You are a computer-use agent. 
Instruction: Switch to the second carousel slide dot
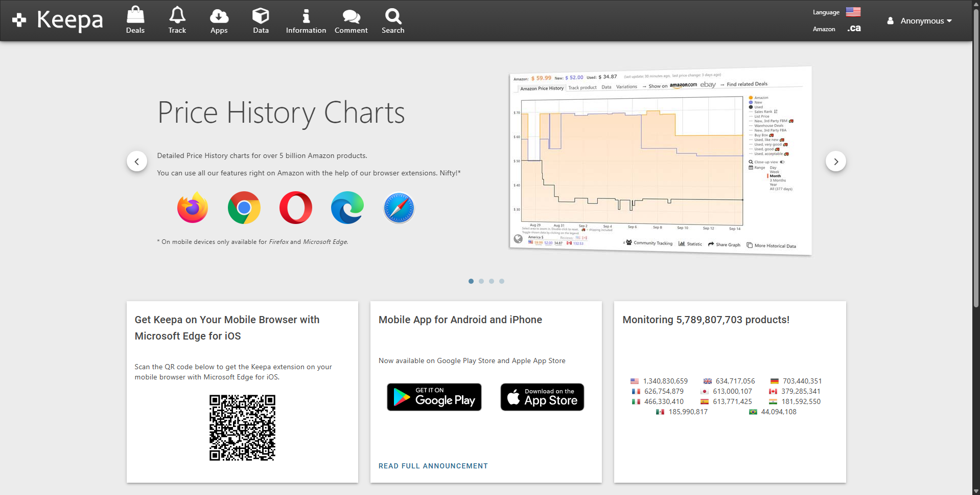pyautogui.click(x=481, y=281)
